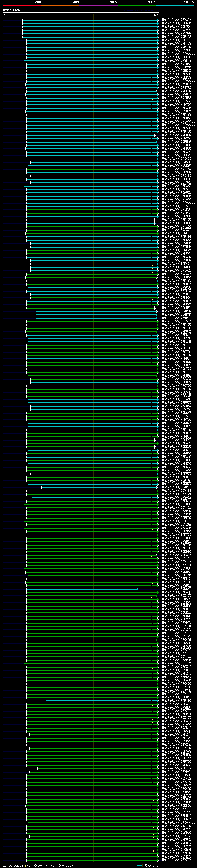
Task: Select label UniRef100_A5BHY9
Action: tap(177, 365)
